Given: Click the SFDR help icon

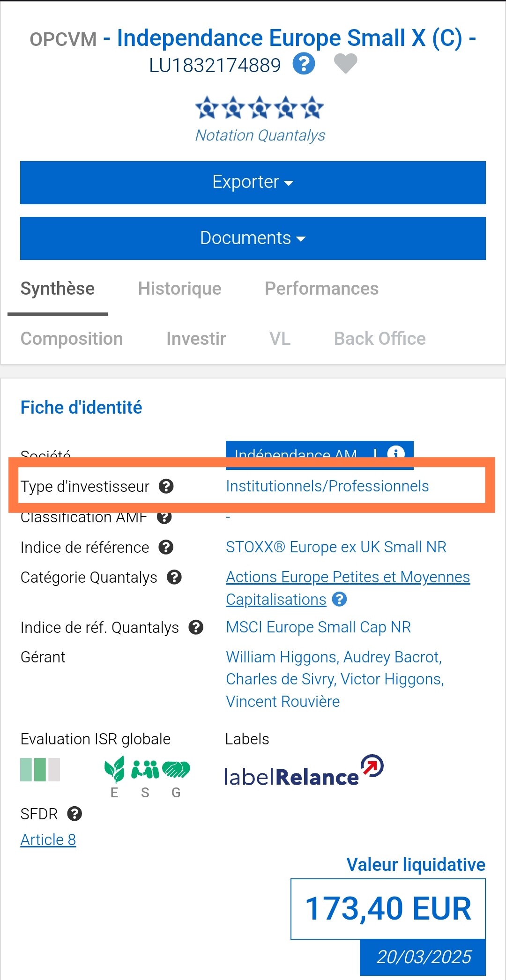Looking at the screenshot, I should point(74,814).
